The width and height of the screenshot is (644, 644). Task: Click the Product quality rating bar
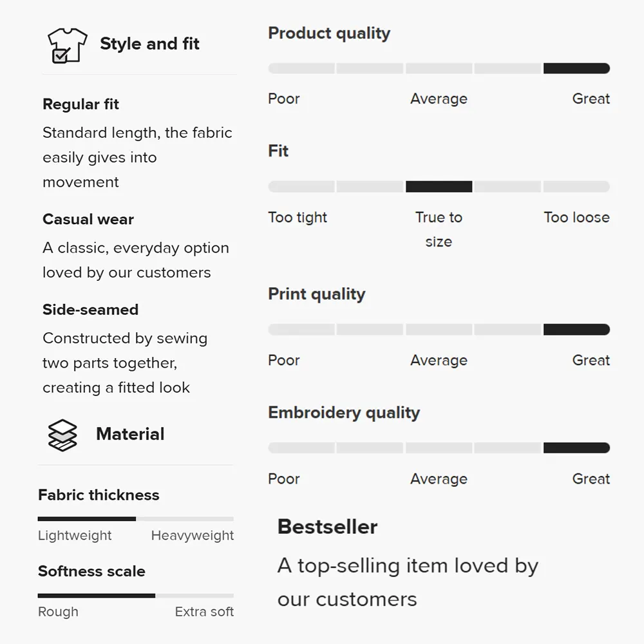pyautogui.click(x=439, y=68)
